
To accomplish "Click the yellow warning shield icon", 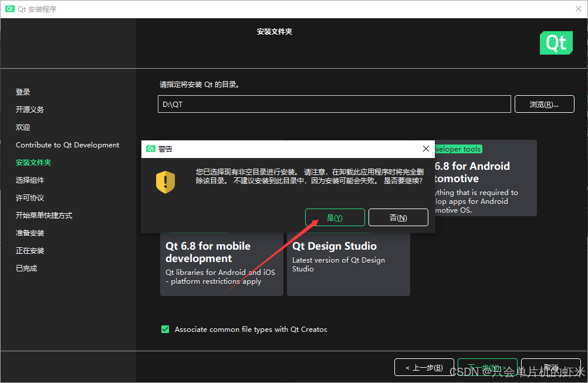I will (x=165, y=183).
